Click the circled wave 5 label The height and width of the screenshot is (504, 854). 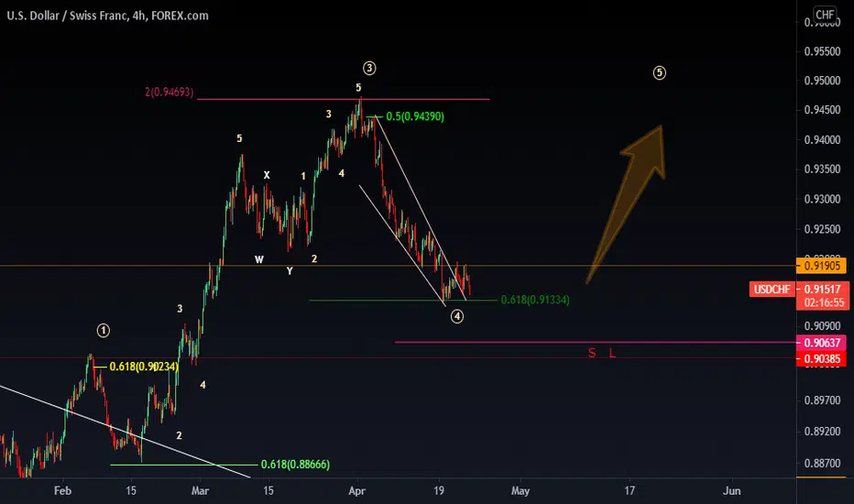659,72
